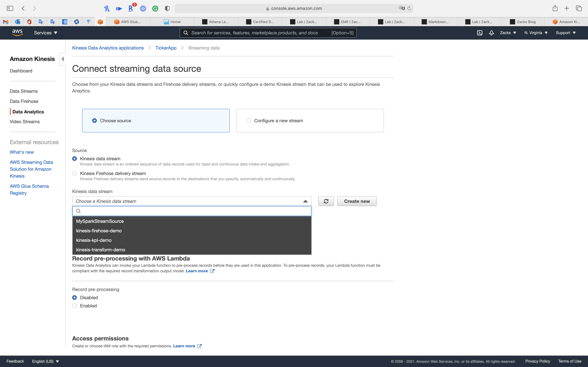Click the Create new button
This screenshot has height=367, width=588.
point(357,201)
